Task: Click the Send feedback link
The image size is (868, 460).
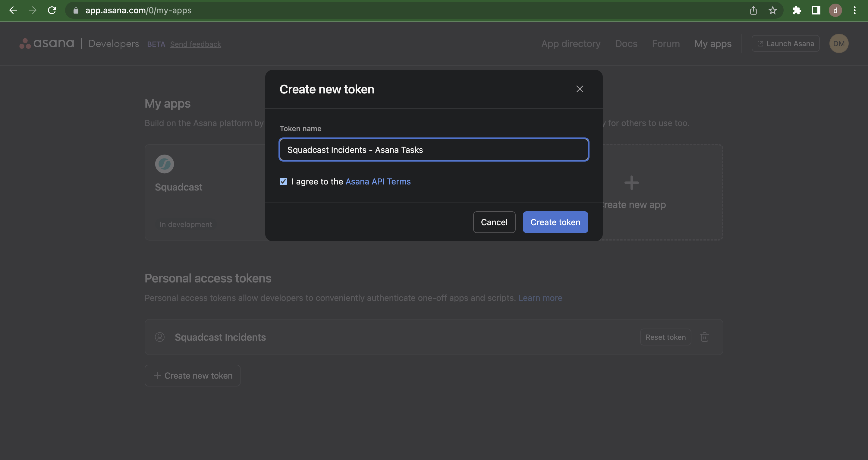Action: [195, 44]
